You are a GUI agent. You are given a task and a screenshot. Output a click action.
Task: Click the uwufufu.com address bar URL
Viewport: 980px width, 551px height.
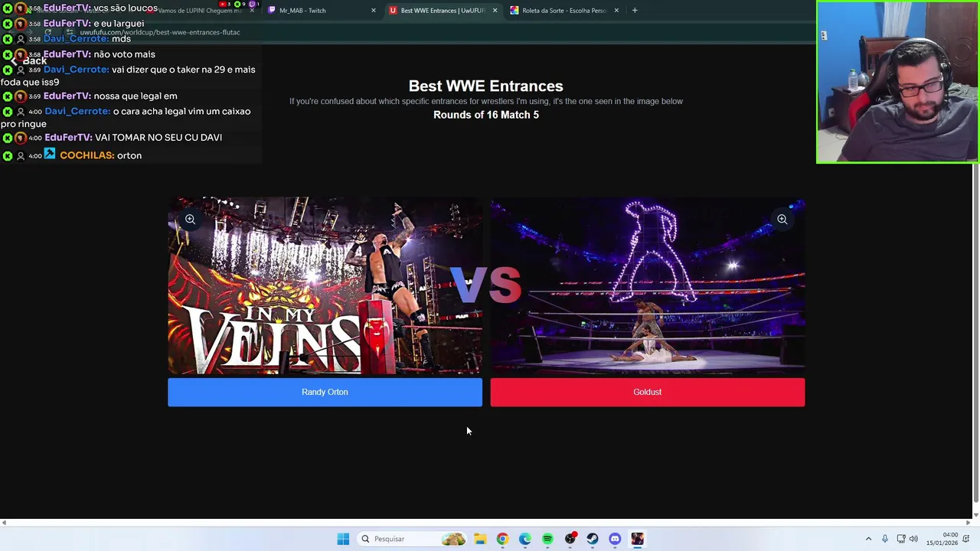[159, 32]
